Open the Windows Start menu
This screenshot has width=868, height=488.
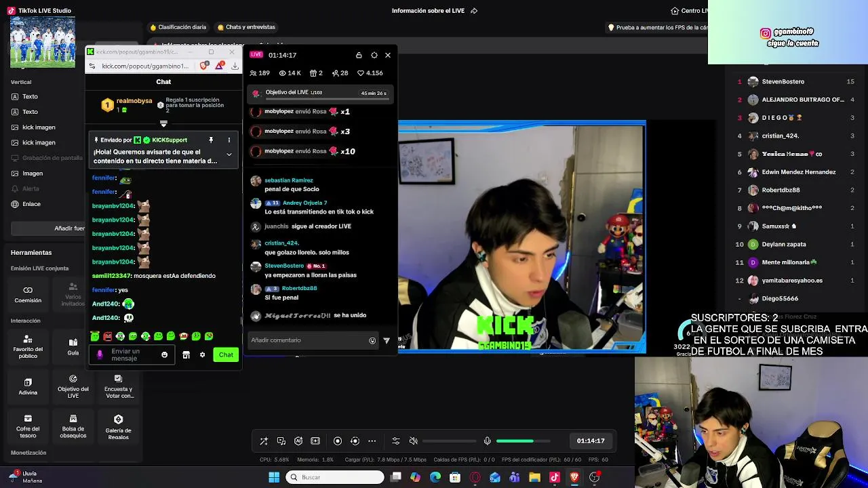click(274, 477)
